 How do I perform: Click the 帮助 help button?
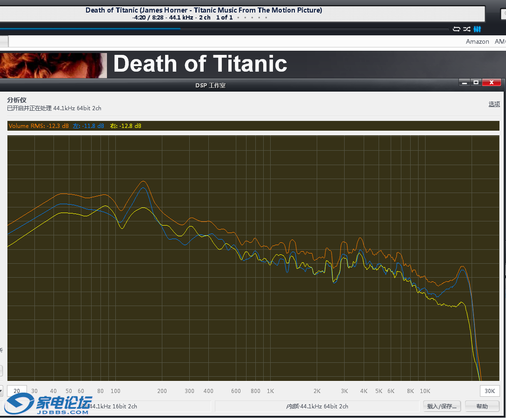[482, 406]
